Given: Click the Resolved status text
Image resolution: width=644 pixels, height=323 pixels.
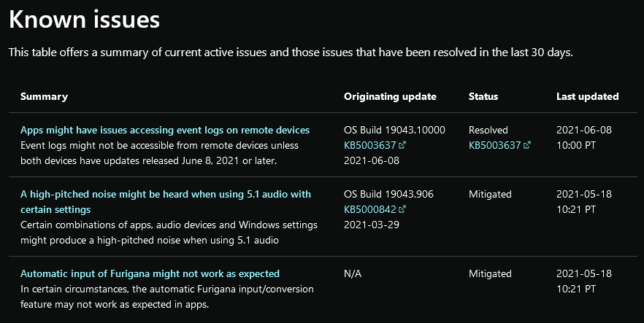Looking at the screenshot, I should pos(488,130).
